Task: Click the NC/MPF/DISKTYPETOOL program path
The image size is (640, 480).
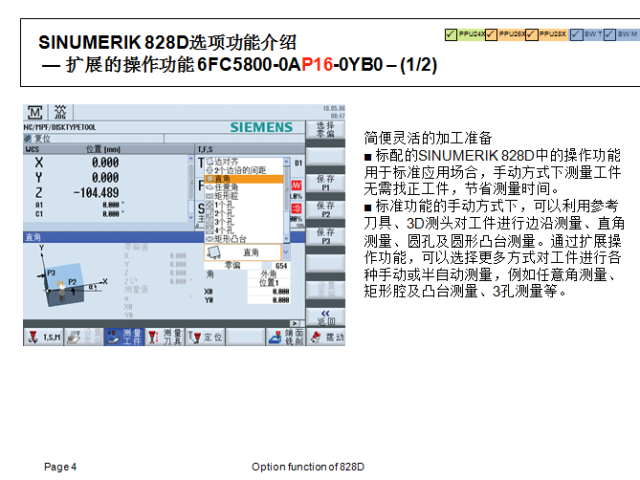Action: point(60,127)
